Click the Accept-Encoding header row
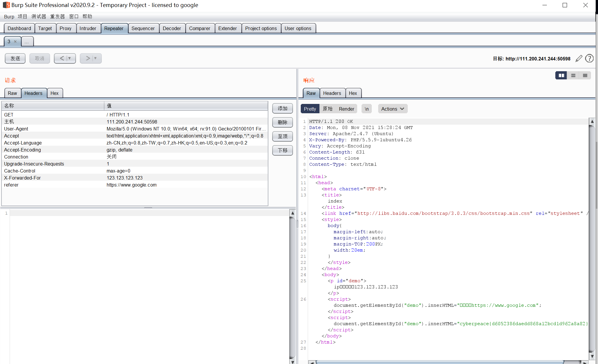The width and height of the screenshot is (598, 364). click(135, 150)
